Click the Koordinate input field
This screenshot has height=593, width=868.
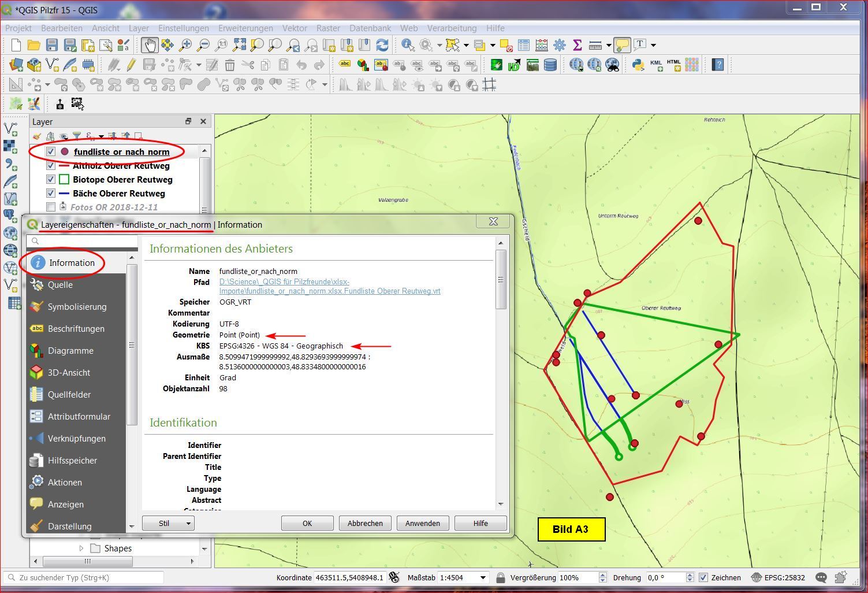[x=350, y=577]
